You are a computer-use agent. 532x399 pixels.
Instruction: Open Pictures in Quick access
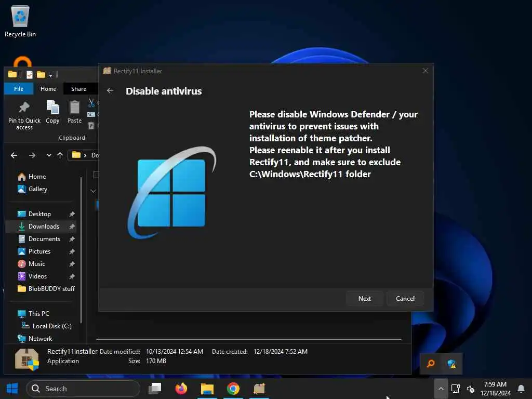pos(39,251)
